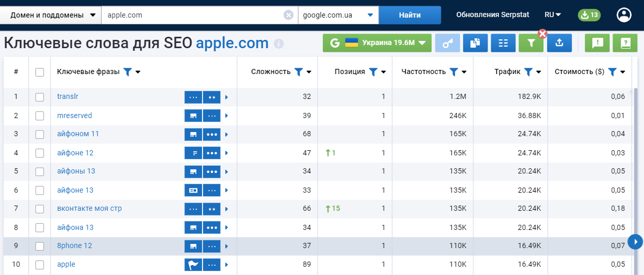This screenshot has height=275, width=644.
Task: Clear the apple.com search field
Action: pos(289,15)
